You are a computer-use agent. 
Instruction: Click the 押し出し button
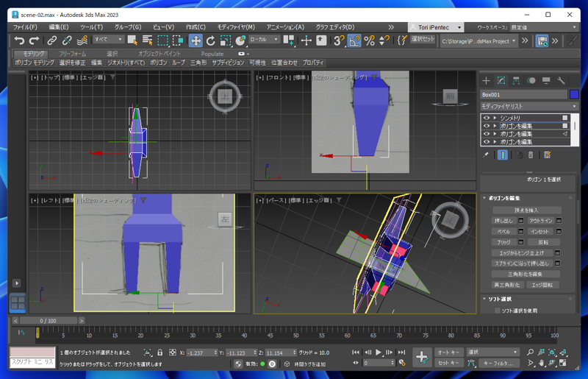[x=503, y=221]
